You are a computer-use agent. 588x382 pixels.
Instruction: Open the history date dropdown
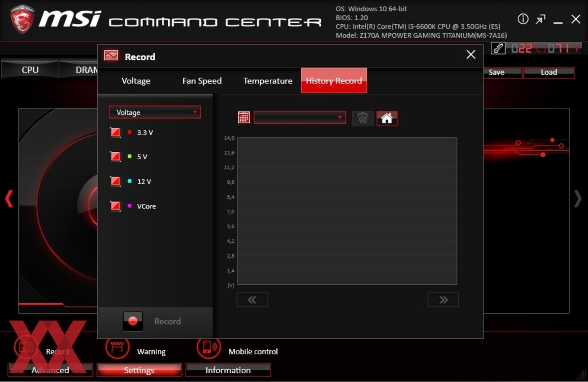pos(300,117)
